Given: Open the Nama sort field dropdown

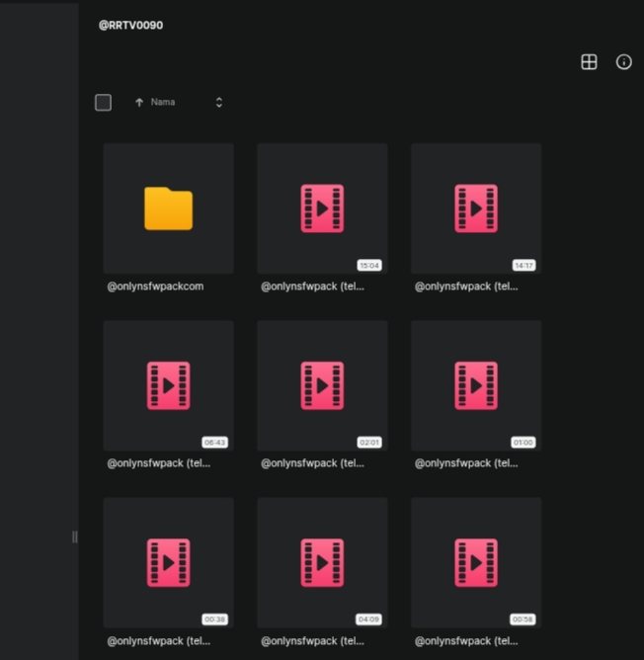Looking at the screenshot, I should click(x=219, y=103).
